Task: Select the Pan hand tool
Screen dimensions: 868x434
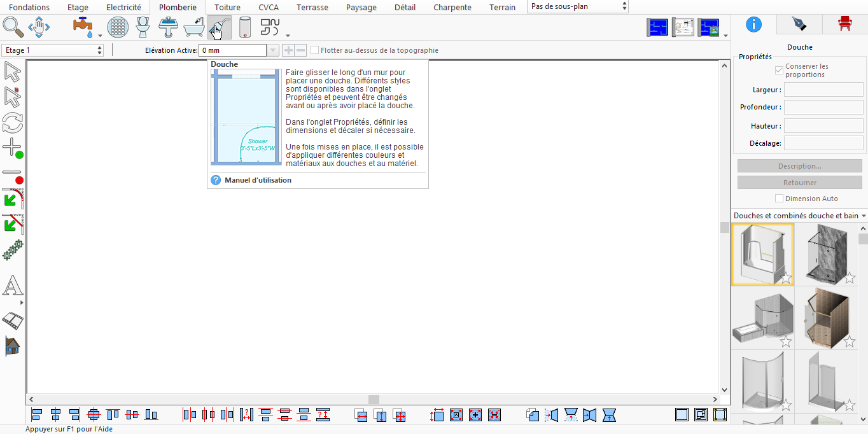Action: click(39, 27)
